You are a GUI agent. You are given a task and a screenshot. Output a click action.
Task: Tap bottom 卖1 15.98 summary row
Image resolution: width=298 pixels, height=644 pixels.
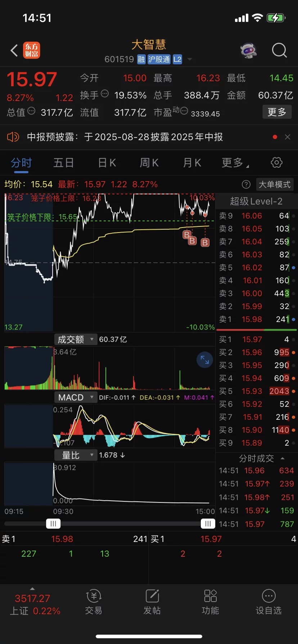[x=74, y=539]
